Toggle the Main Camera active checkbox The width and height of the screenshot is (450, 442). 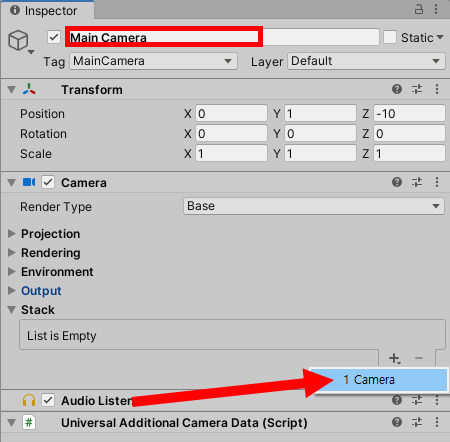click(54, 37)
